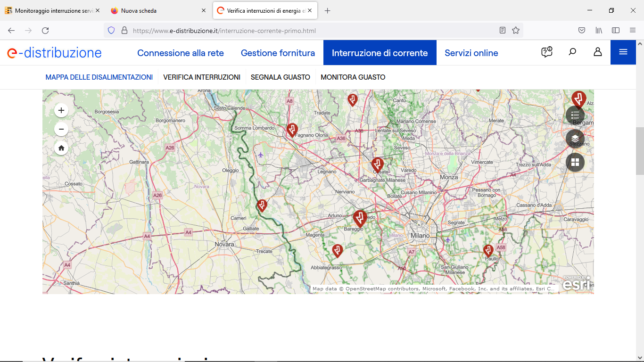Click the outage marker near Paullo

(488, 250)
